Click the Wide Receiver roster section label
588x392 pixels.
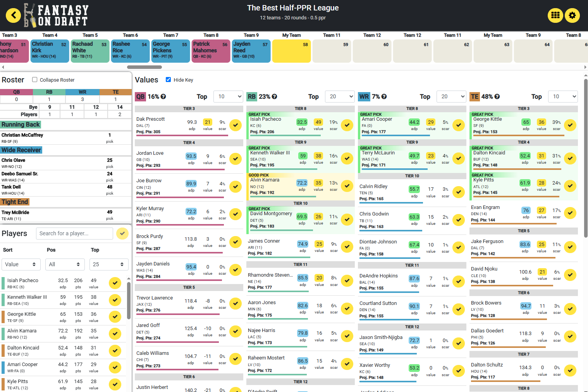[x=21, y=150]
